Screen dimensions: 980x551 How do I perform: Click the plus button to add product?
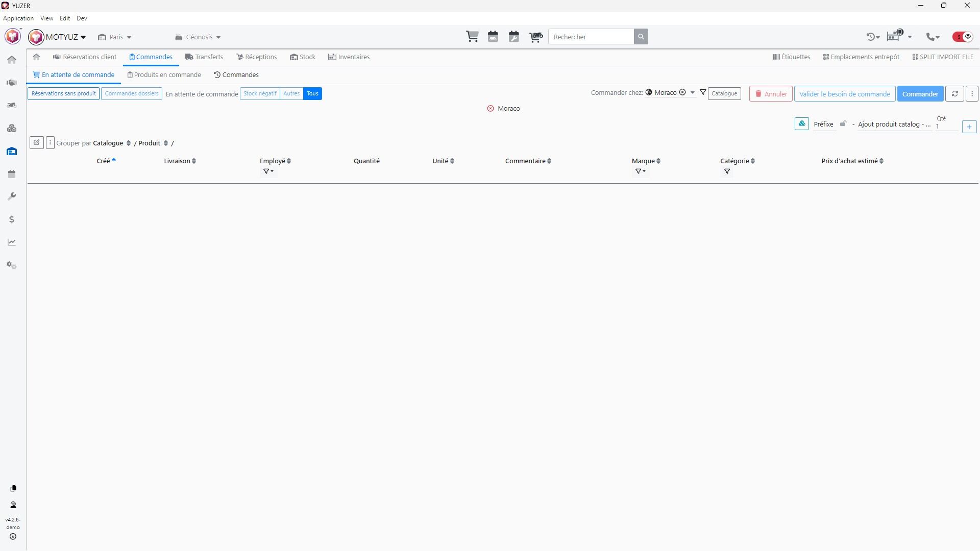pos(969,127)
